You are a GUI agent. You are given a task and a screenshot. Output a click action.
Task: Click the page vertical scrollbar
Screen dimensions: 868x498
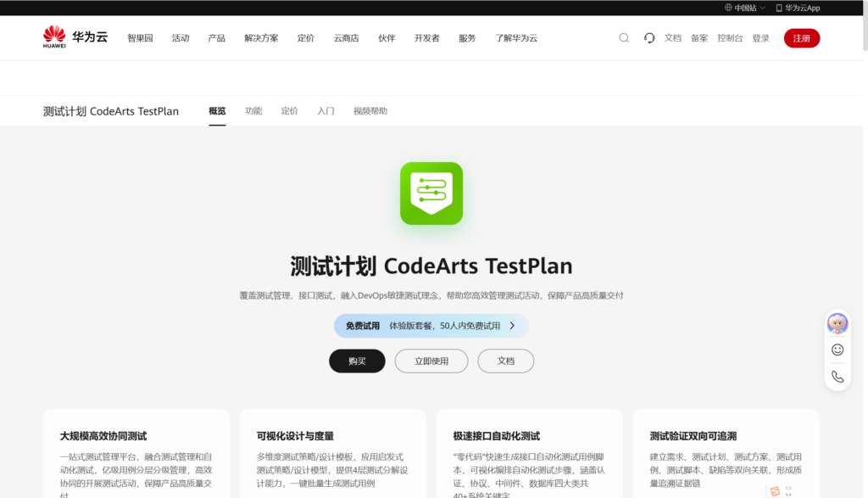coord(865,25)
